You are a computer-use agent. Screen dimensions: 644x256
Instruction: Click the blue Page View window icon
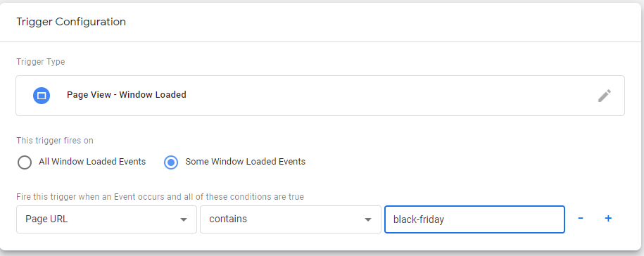(x=42, y=96)
